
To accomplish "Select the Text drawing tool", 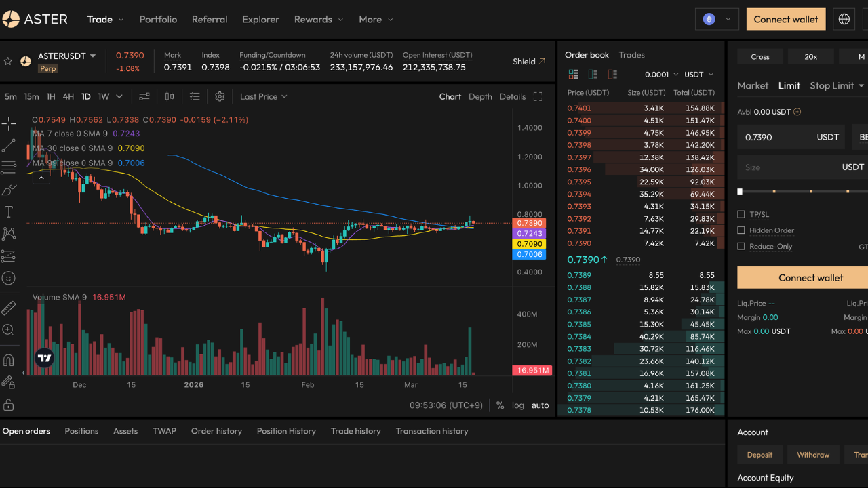I will click(x=9, y=212).
